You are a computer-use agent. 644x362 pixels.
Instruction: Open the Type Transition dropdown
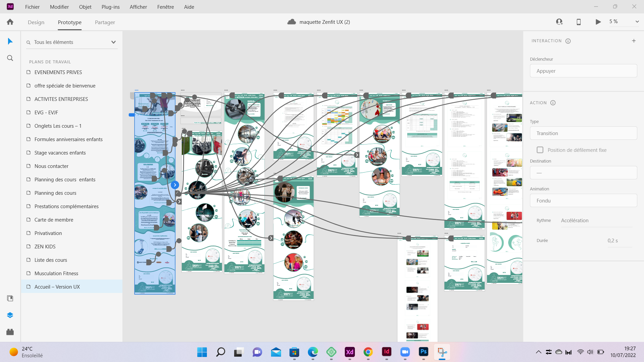583,133
